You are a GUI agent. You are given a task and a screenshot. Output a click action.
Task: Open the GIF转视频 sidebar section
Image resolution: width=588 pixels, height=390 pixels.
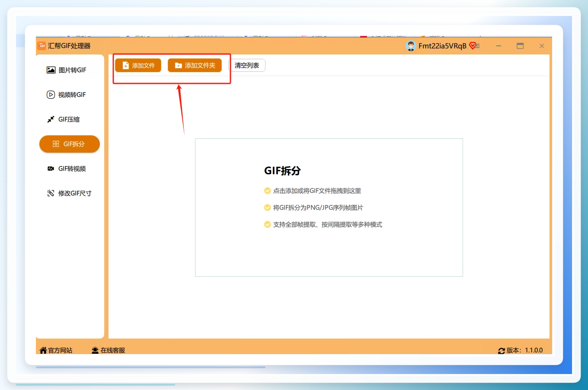(x=69, y=169)
